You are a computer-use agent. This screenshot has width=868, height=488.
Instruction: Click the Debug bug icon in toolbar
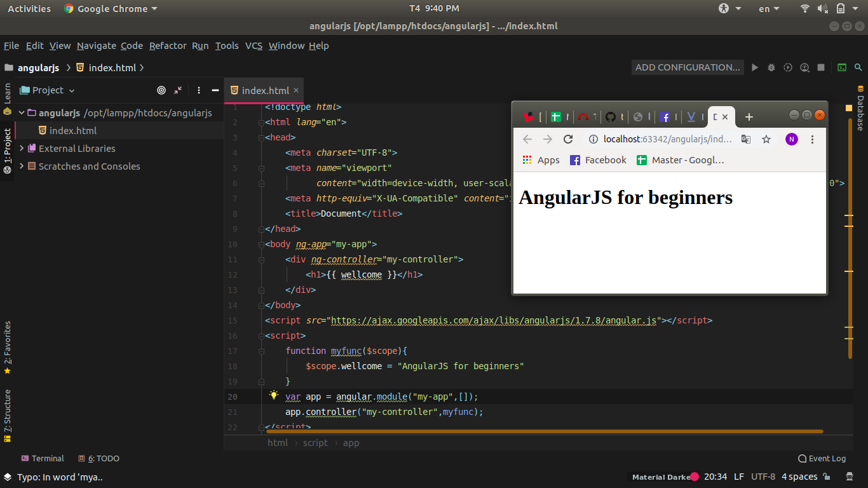(771, 67)
